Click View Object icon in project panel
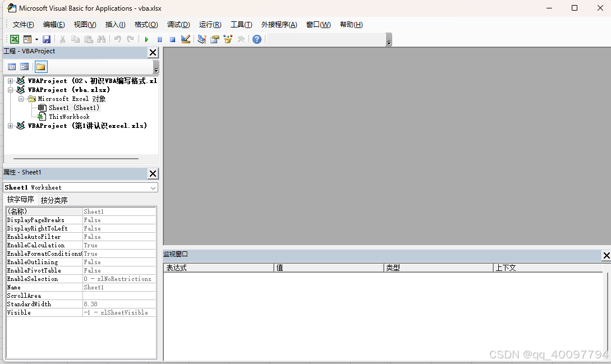This screenshot has width=611, height=364. (24, 67)
